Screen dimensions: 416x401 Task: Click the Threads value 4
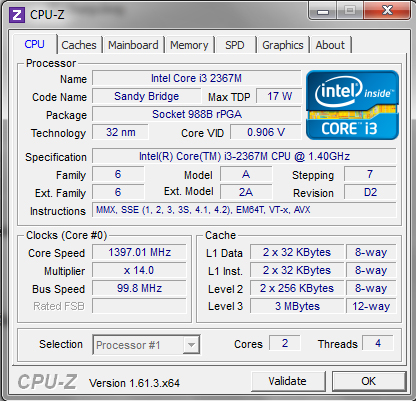click(378, 343)
